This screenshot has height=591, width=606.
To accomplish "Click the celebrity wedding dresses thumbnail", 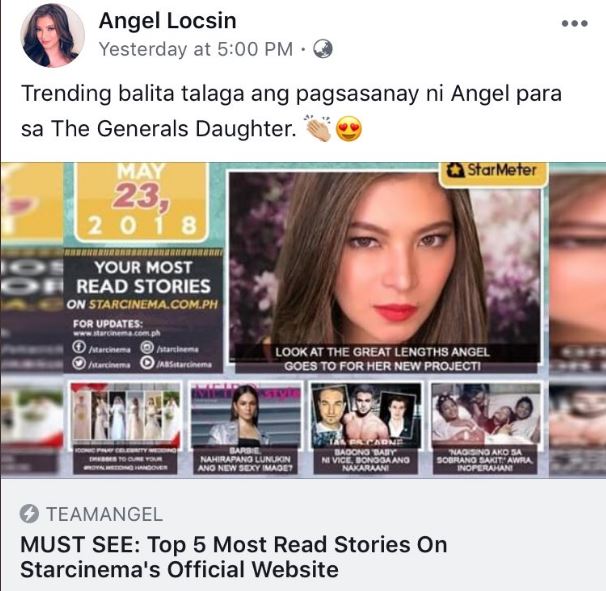I will point(125,428).
